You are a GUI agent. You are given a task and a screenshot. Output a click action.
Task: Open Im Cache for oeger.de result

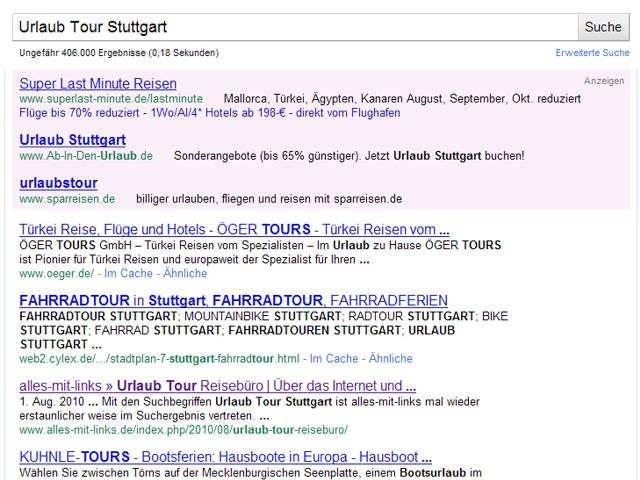click(x=131, y=273)
